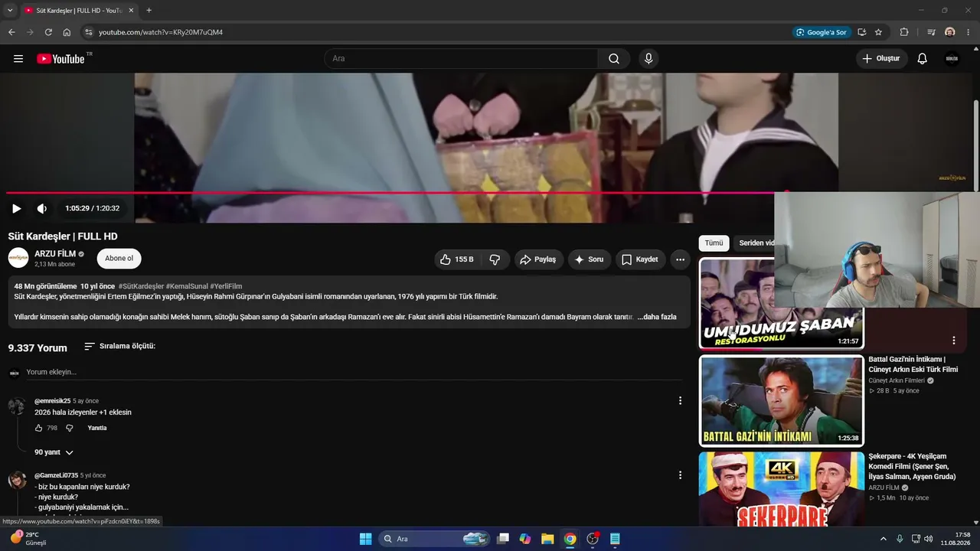
Task: Open Copilot from the taskbar
Action: point(524,539)
